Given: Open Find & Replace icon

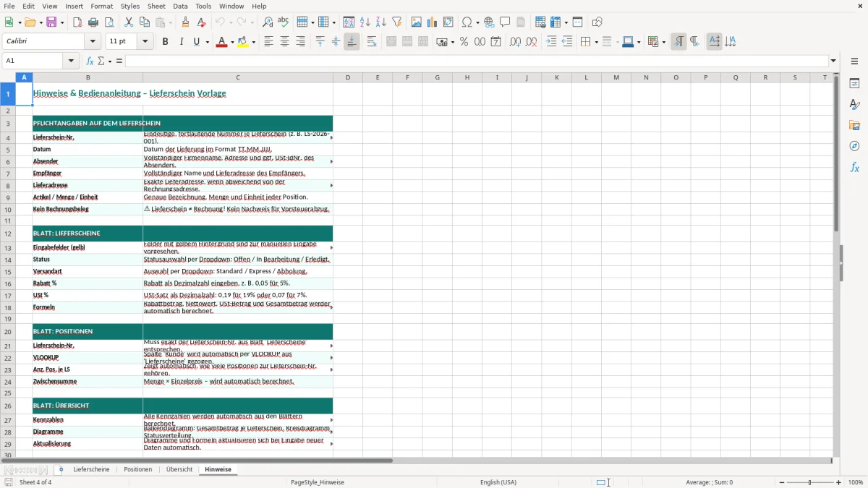Looking at the screenshot, I should tap(268, 22).
